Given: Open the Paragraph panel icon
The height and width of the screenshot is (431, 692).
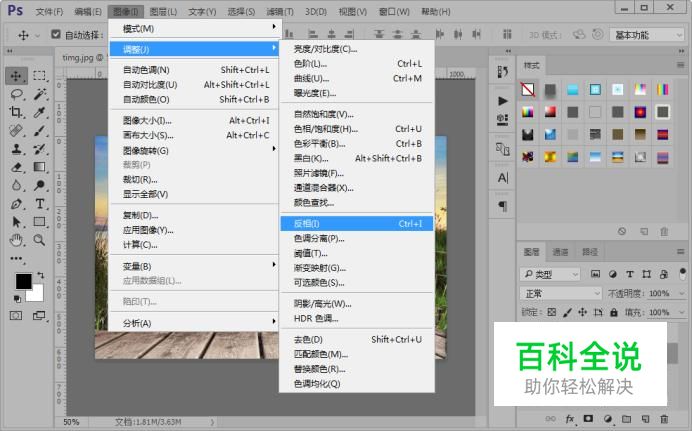Looking at the screenshot, I should pyautogui.click(x=503, y=206).
